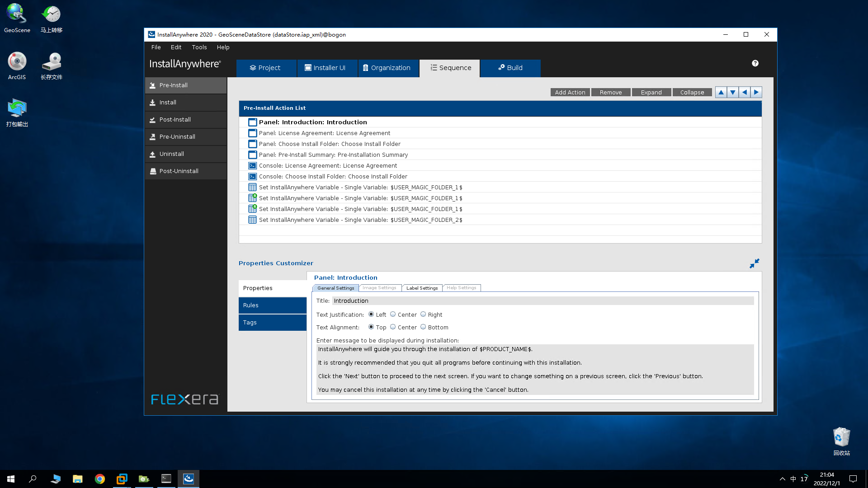Open the Edit menu

[x=176, y=47]
